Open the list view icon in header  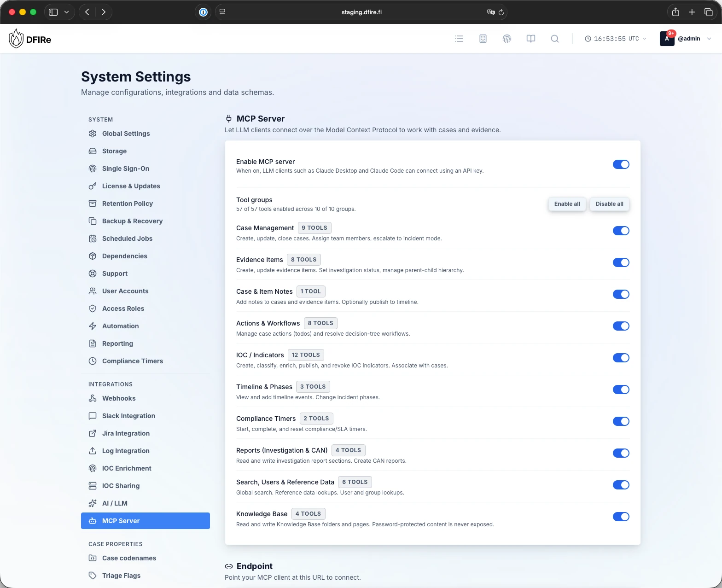(459, 39)
